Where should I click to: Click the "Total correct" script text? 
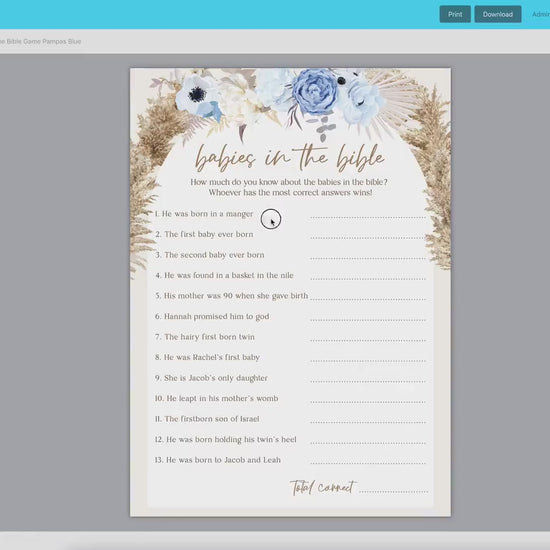[x=323, y=487]
